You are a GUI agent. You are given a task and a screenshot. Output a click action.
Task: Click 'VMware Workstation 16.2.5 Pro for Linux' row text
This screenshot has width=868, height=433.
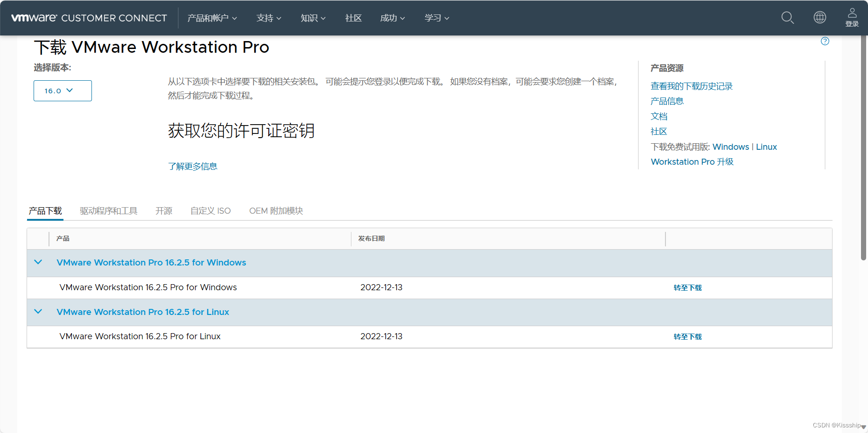click(x=140, y=336)
